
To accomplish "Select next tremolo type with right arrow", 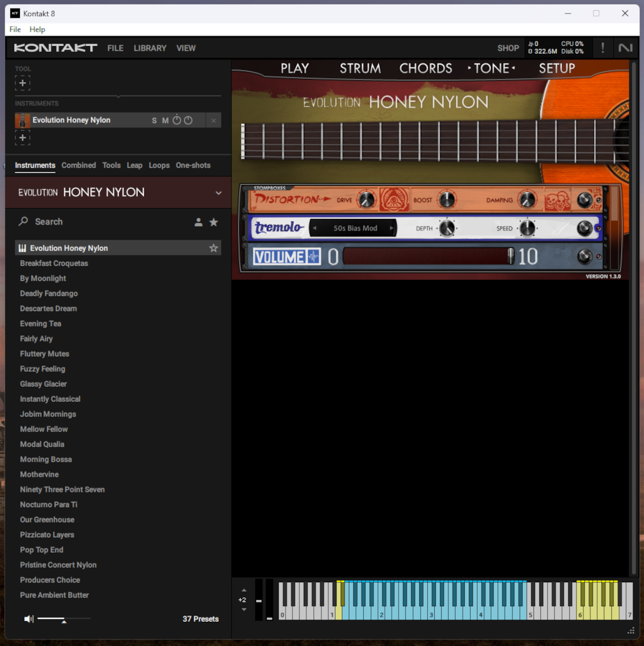I will pyautogui.click(x=392, y=228).
